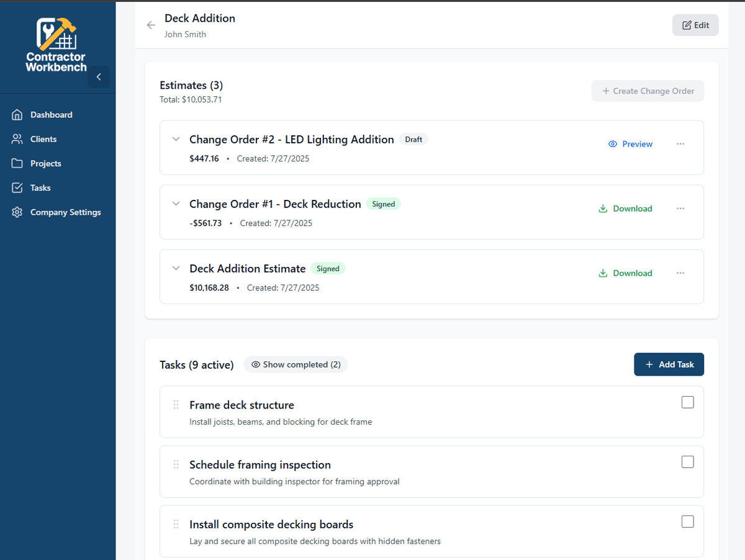Open the more options menu for Change Order #2

(680, 143)
